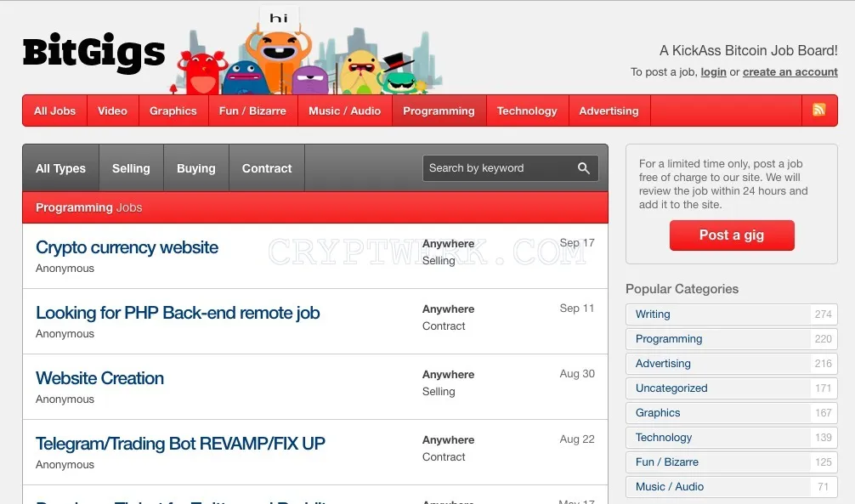Click the Aug 30 date text
Screen dimensions: 855x504
pyautogui.click(x=577, y=374)
